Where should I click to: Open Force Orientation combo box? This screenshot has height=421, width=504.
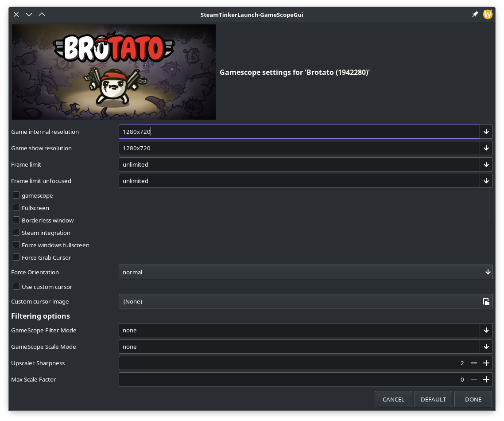click(x=306, y=272)
